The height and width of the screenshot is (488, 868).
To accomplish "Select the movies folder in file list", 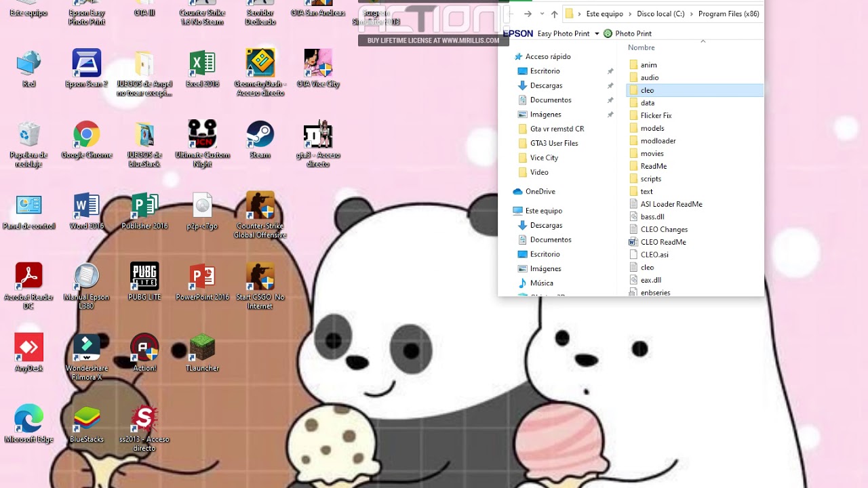I will (x=652, y=154).
